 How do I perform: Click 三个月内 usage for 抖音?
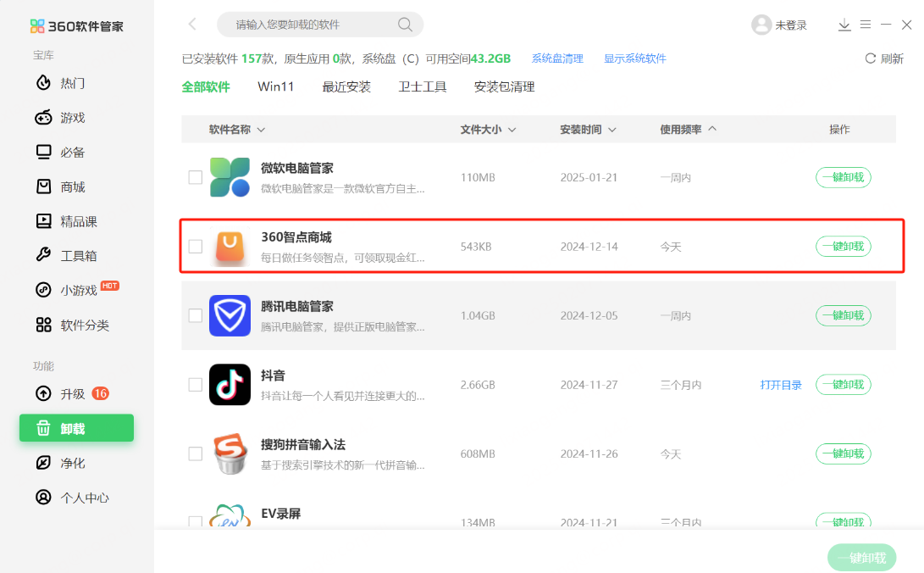click(x=681, y=385)
